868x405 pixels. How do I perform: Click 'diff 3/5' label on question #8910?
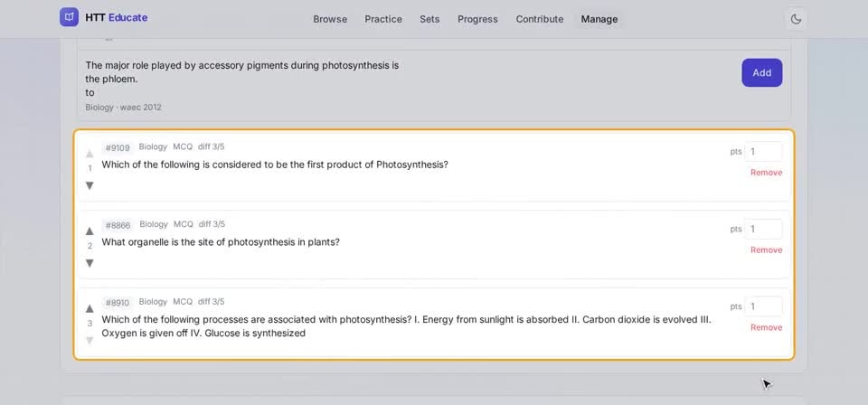(212, 302)
